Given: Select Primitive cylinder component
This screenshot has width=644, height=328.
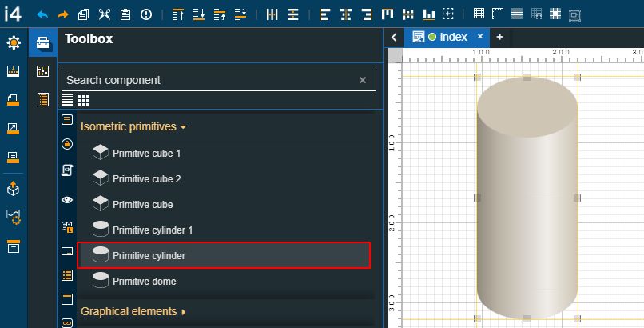Looking at the screenshot, I should tap(224, 255).
